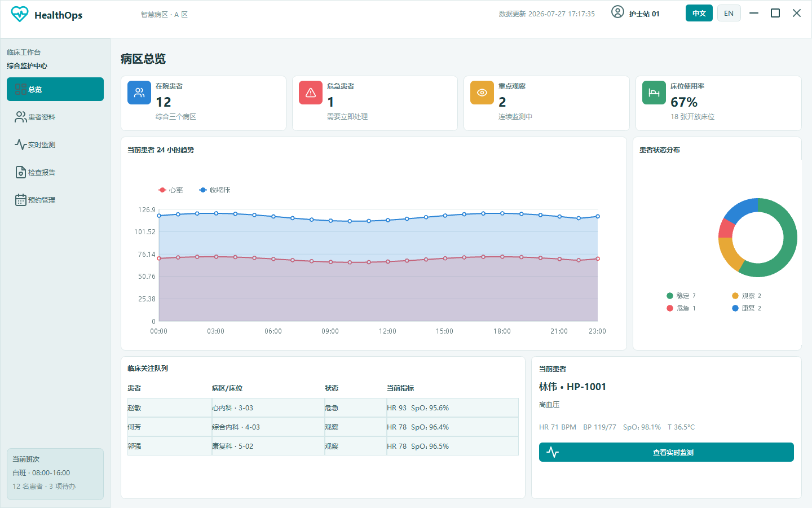Select patient row 赵敏

pyautogui.click(x=323, y=408)
